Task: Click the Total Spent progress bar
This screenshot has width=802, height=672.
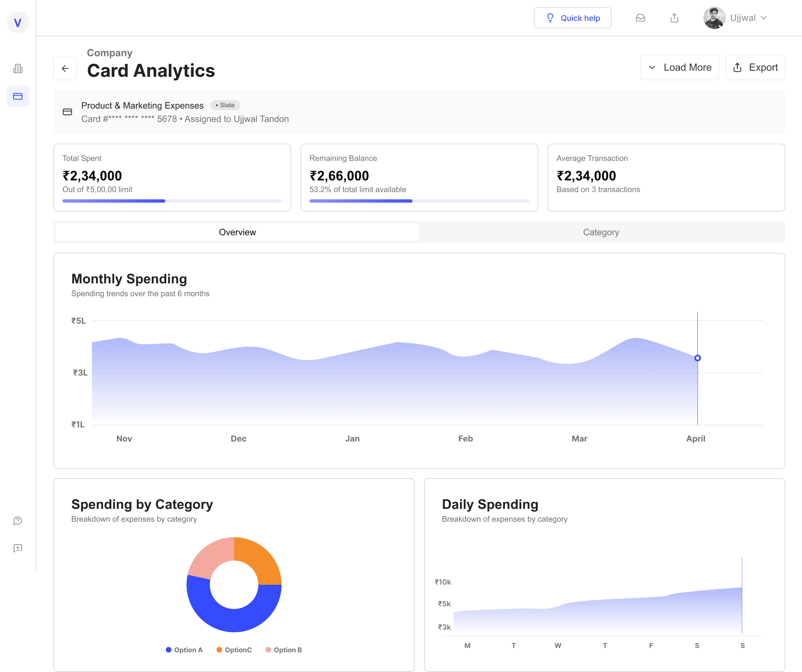Action: 172,201
